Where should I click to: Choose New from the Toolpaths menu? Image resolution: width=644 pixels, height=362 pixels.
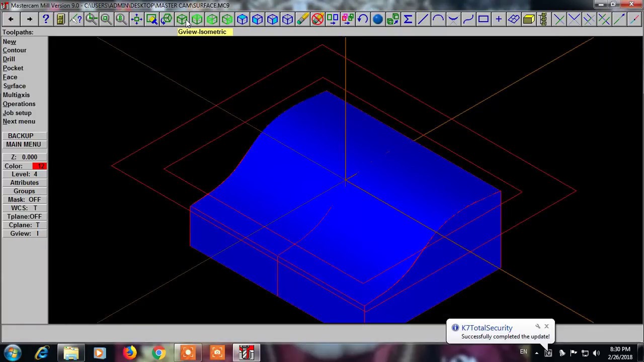pos(10,42)
